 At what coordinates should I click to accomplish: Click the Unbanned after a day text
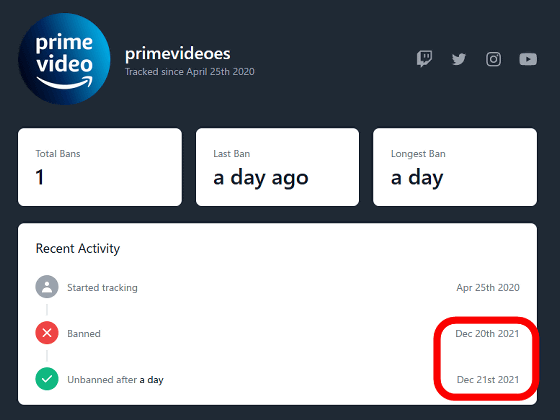tap(115, 380)
